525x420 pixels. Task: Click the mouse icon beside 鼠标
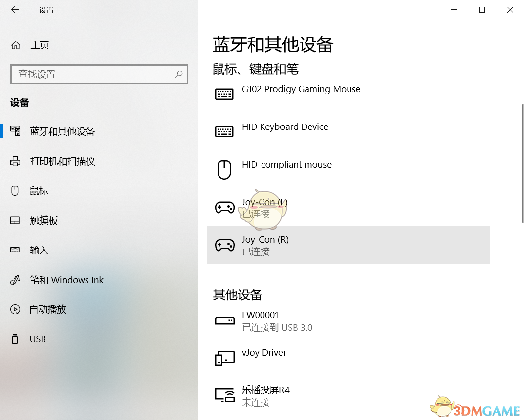15,191
